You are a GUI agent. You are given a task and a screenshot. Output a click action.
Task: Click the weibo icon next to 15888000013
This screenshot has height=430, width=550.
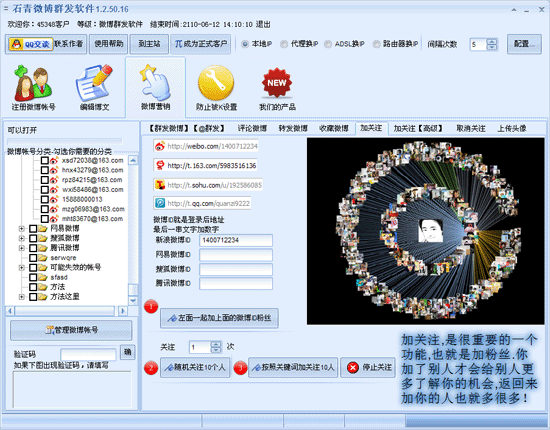pyautogui.click(x=54, y=200)
